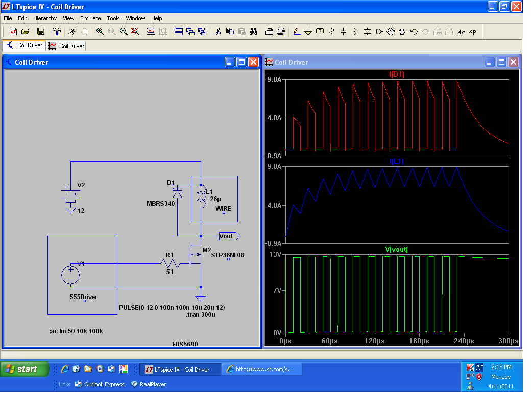Click the Label Net icon
Viewport: 532px width, 393px height.
320,32
